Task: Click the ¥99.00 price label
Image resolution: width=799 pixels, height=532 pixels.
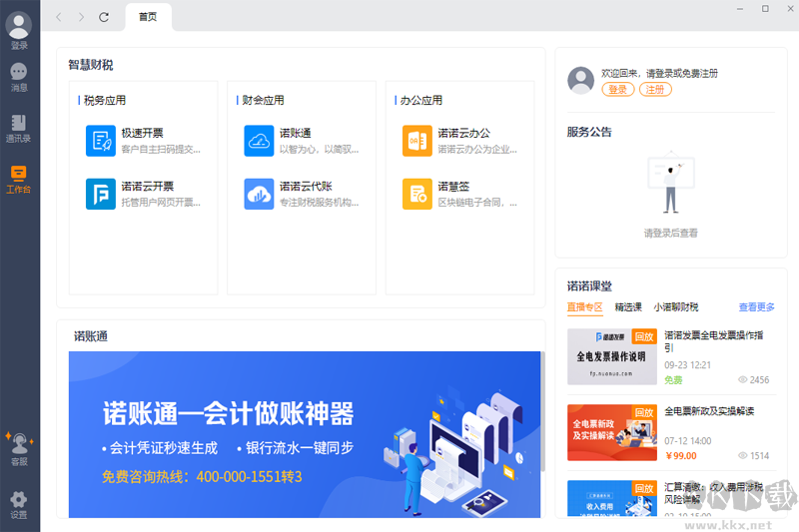Action: pyautogui.click(x=681, y=455)
